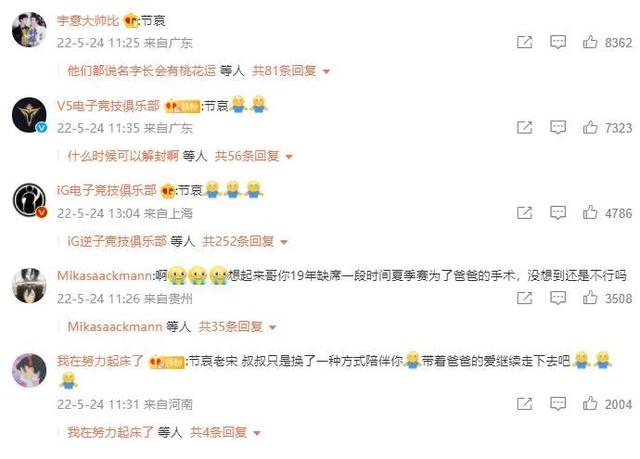This screenshot has height=459, width=640.
Task: Reply to the iG电子竞技俱乐部 comment
Action: coord(558,213)
